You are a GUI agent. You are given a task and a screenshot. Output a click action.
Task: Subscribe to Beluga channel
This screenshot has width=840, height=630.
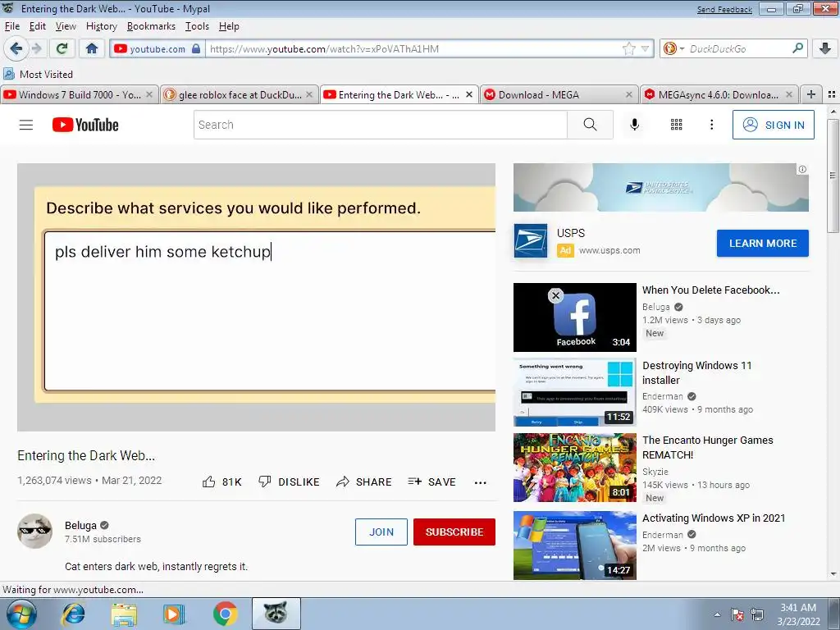click(x=454, y=532)
